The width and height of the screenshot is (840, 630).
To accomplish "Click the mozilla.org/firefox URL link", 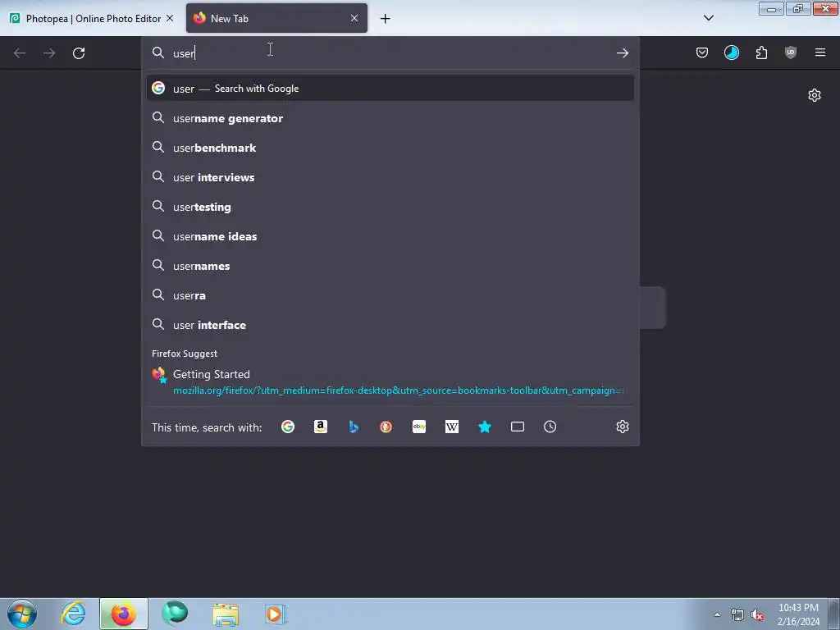I will pos(398,390).
